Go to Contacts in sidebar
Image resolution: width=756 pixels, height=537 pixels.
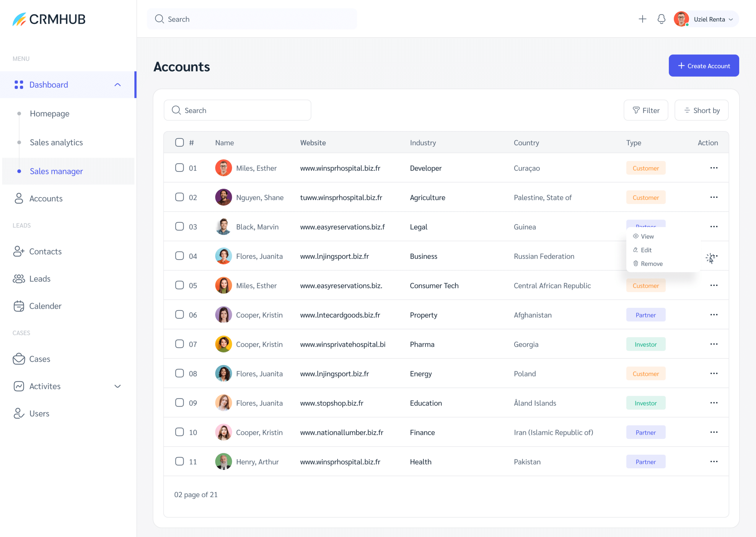click(45, 251)
